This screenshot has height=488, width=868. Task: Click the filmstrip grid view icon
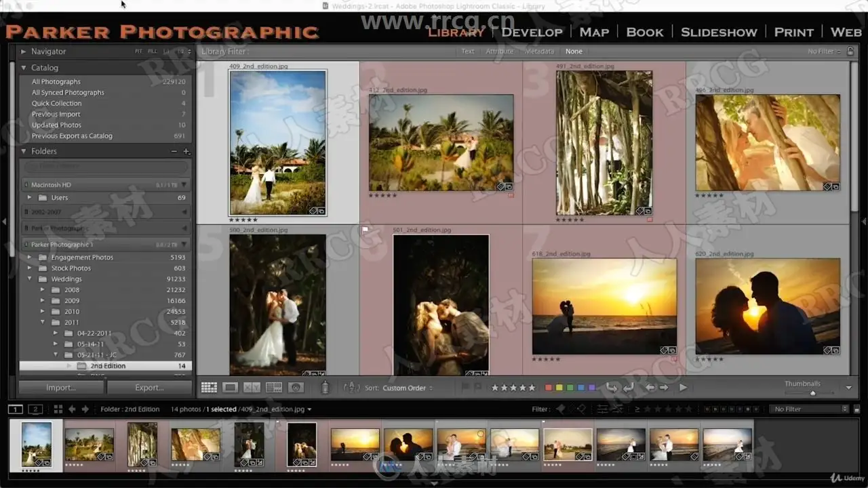coord(58,409)
